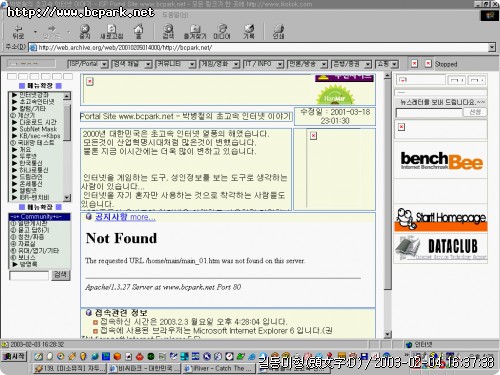This screenshot has width=500, height=375.
Task: Click the 시작 Start button on taskbar
Action: click(14, 356)
